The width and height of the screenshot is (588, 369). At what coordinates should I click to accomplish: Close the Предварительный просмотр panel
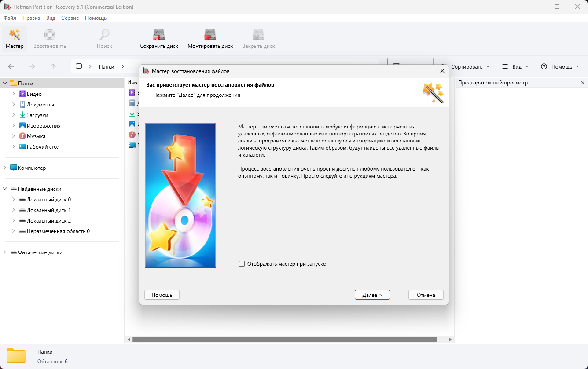[x=583, y=83]
